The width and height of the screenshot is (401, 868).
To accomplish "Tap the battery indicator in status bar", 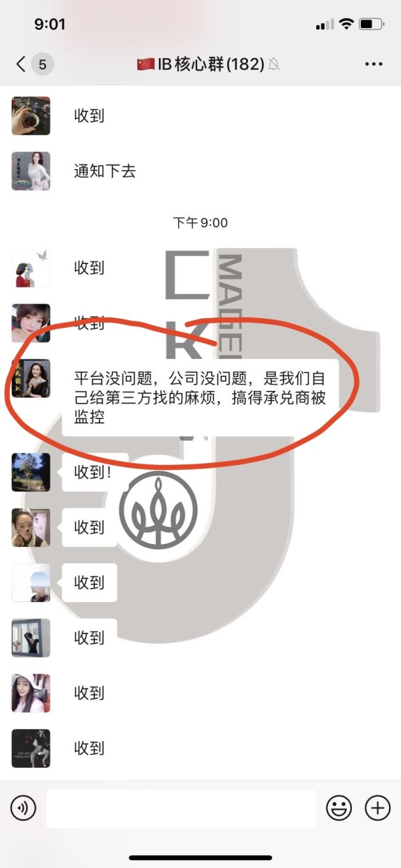I will pos(370,25).
